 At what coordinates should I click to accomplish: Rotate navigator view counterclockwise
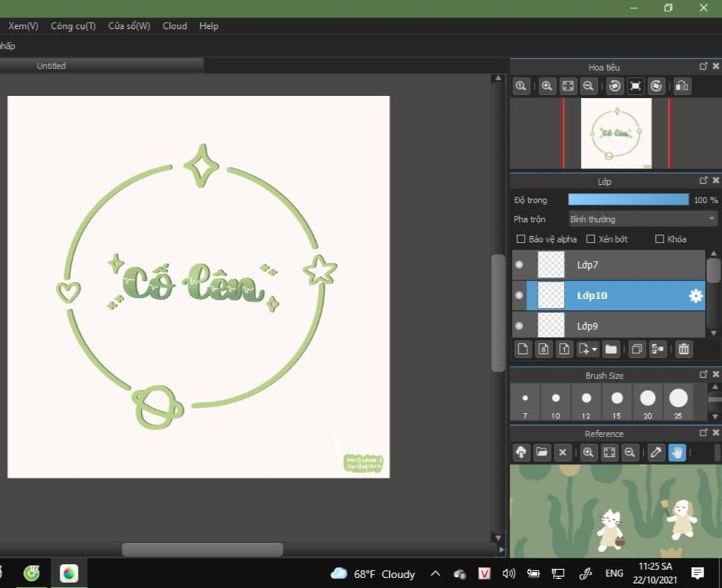(x=614, y=86)
